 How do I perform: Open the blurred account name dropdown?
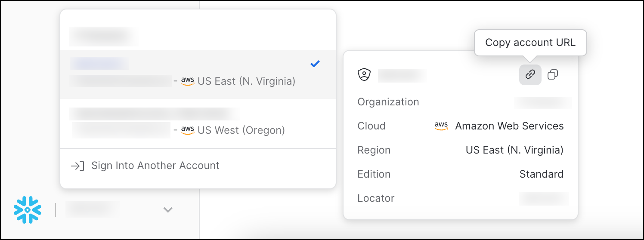coord(92,210)
